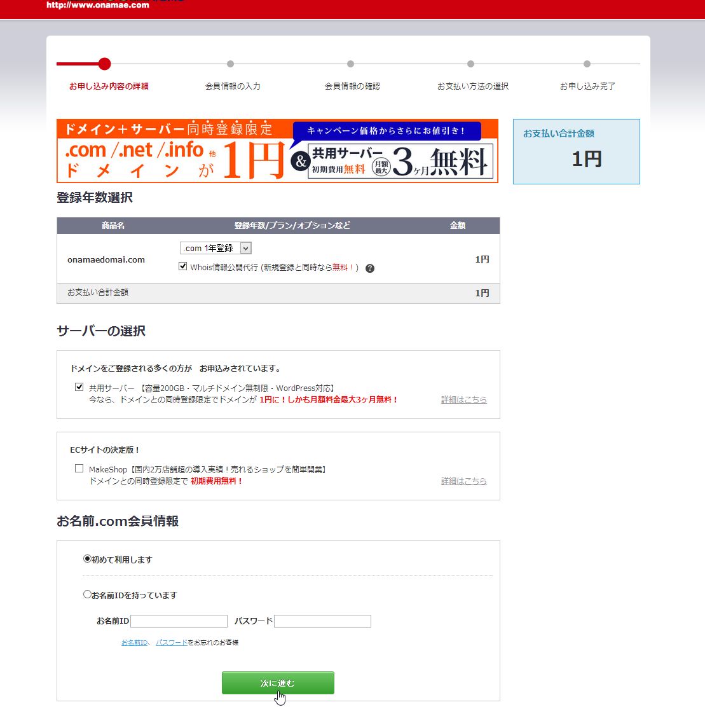The height and width of the screenshot is (728, 705).
Task: Open 詳細はこちら link for MakeShop
Action: click(x=463, y=481)
